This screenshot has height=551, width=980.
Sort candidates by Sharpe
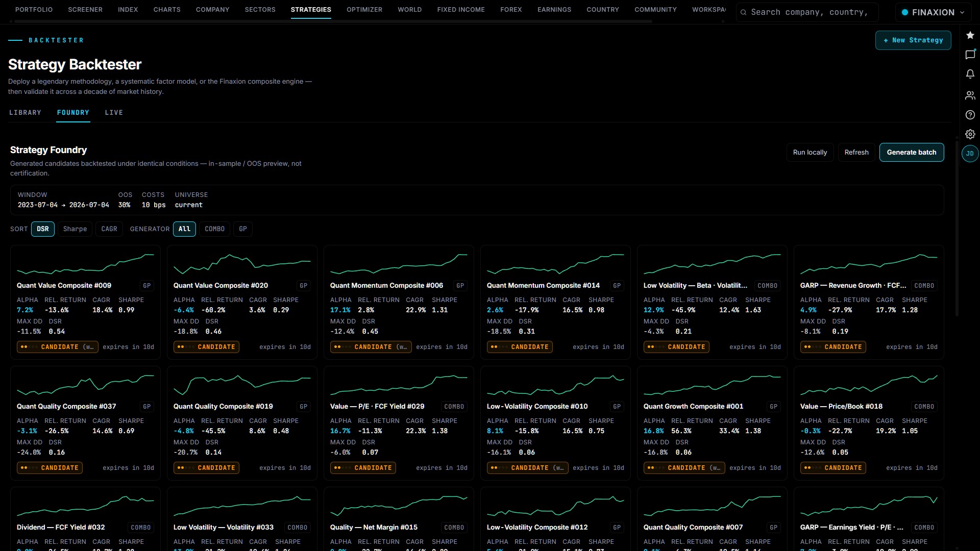[x=75, y=229]
